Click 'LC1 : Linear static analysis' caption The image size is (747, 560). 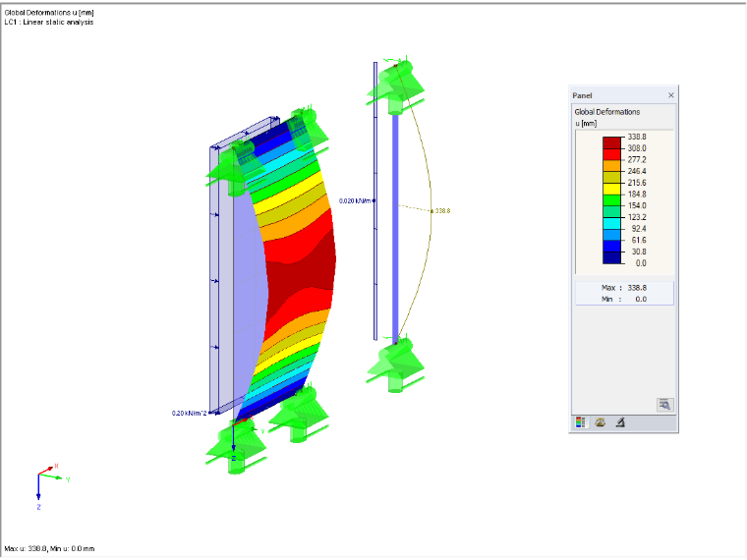point(49,22)
